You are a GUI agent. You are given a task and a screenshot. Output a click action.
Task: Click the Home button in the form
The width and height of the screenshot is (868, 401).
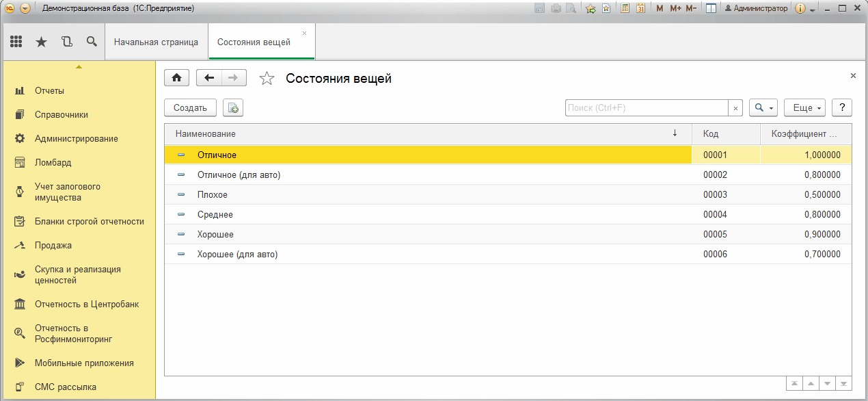tap(177, 78)
